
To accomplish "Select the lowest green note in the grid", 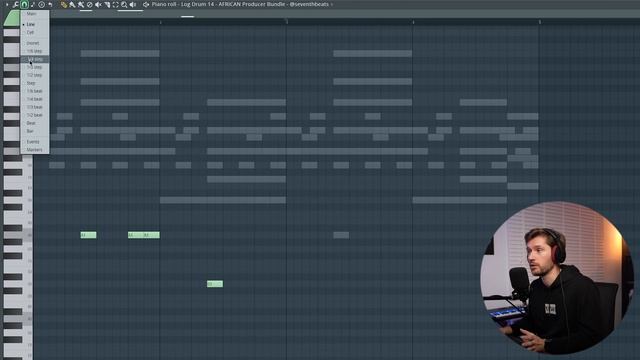I will pos(215,284).
